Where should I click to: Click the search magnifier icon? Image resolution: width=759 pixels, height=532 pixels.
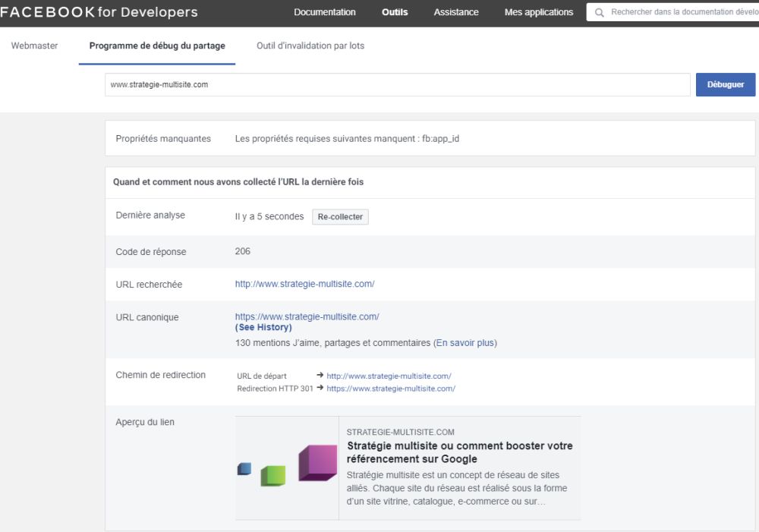(600, 13)
